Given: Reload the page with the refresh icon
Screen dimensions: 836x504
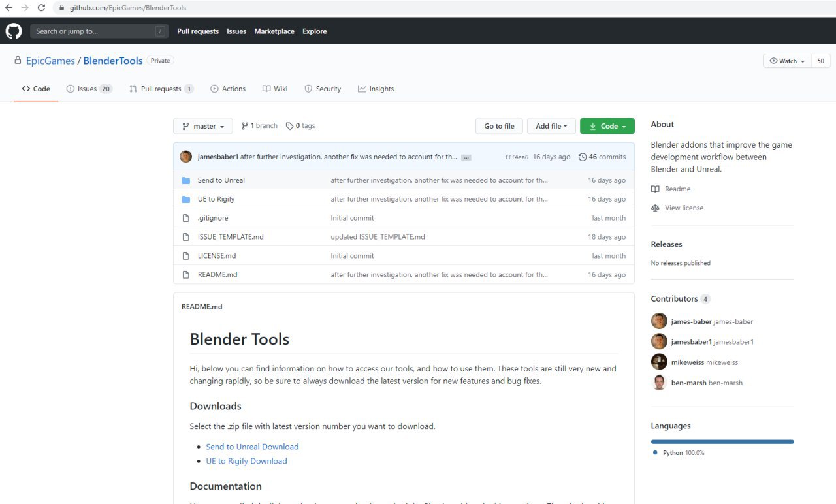Looking at the screenshot, I should point(42,8).
